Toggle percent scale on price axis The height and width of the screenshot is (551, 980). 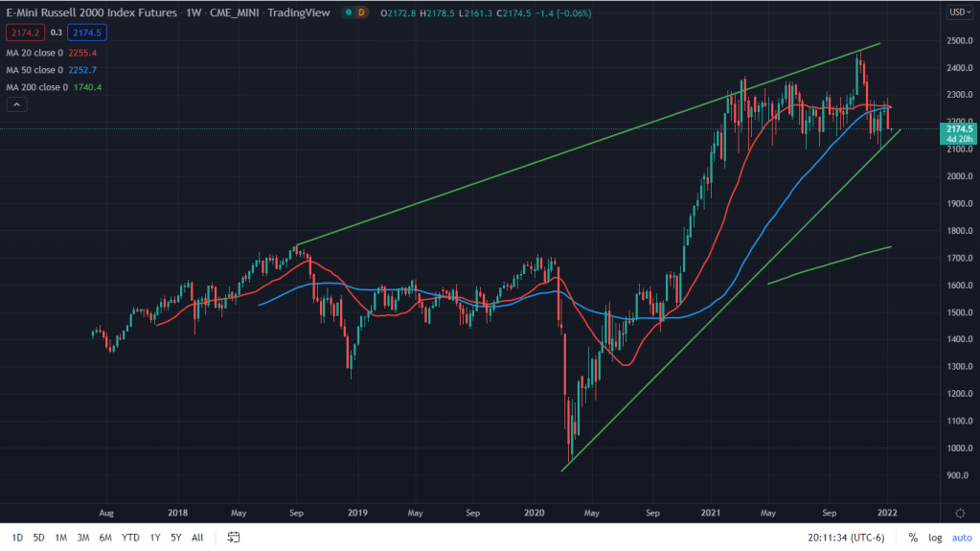913,538
